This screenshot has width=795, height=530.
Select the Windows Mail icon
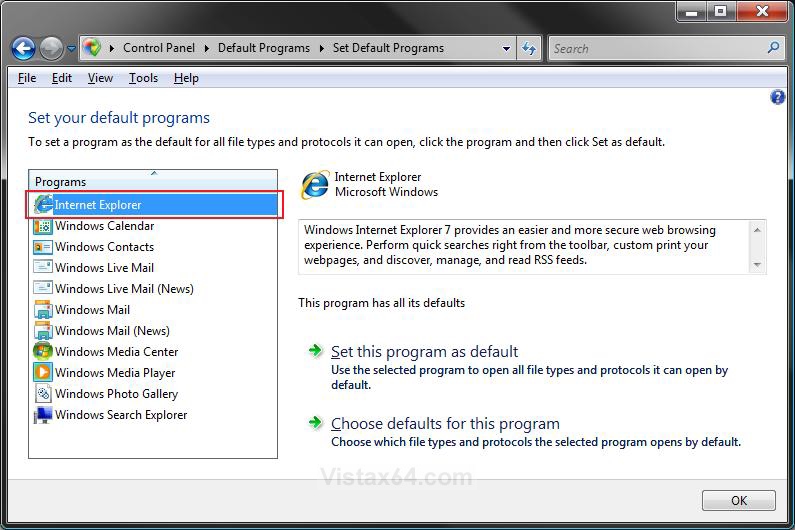click(43, 309)
